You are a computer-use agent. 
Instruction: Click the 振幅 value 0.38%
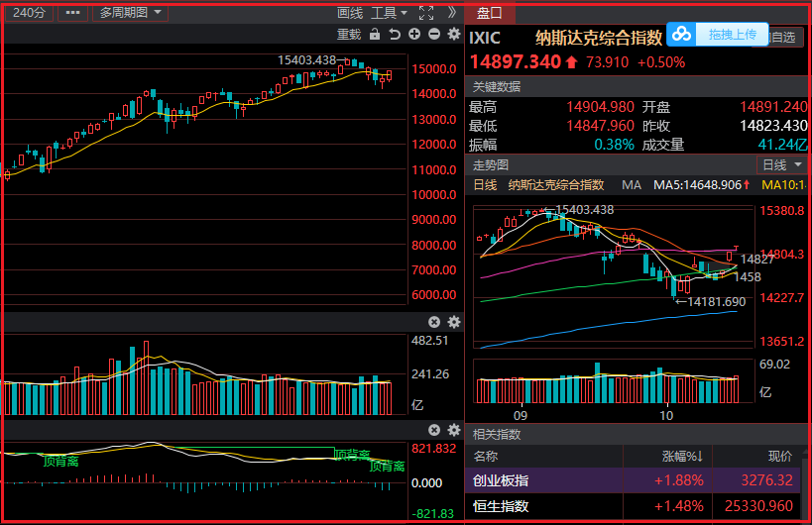614,145
